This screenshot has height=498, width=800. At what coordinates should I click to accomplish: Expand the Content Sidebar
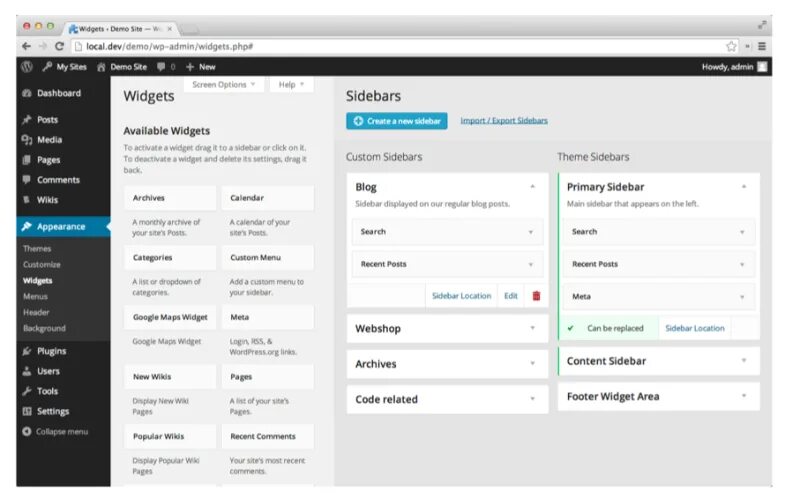(744, 360)
